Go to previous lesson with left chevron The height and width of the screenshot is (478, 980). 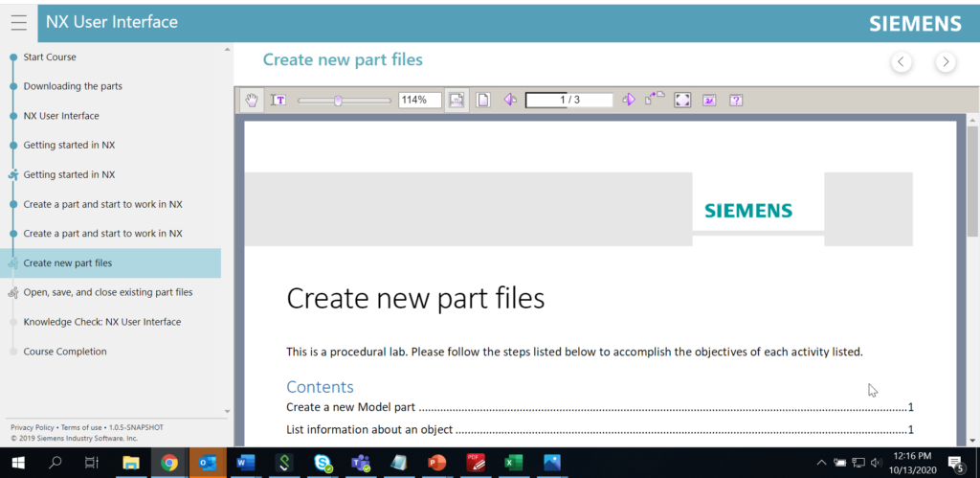(901, 62)
